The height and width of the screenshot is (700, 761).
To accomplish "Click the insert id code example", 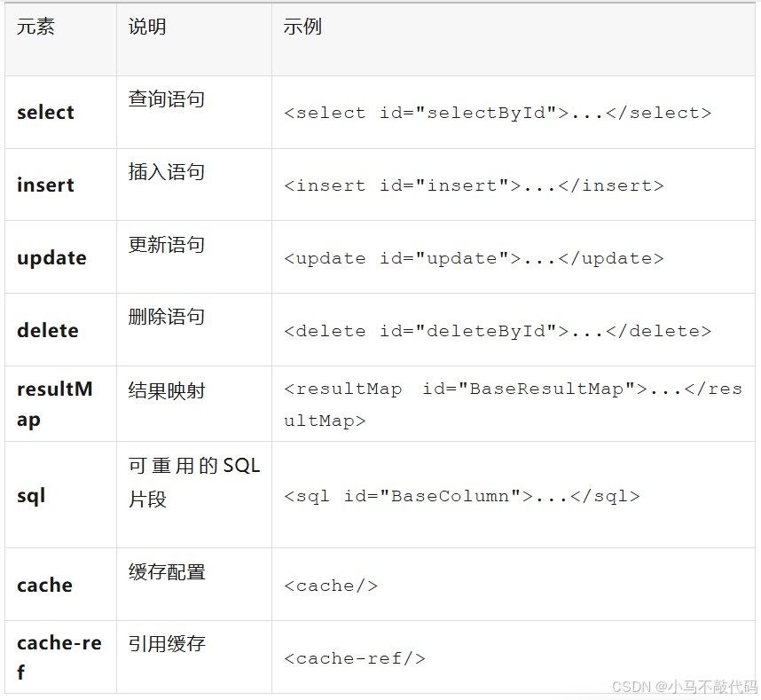I will (474, 186).
